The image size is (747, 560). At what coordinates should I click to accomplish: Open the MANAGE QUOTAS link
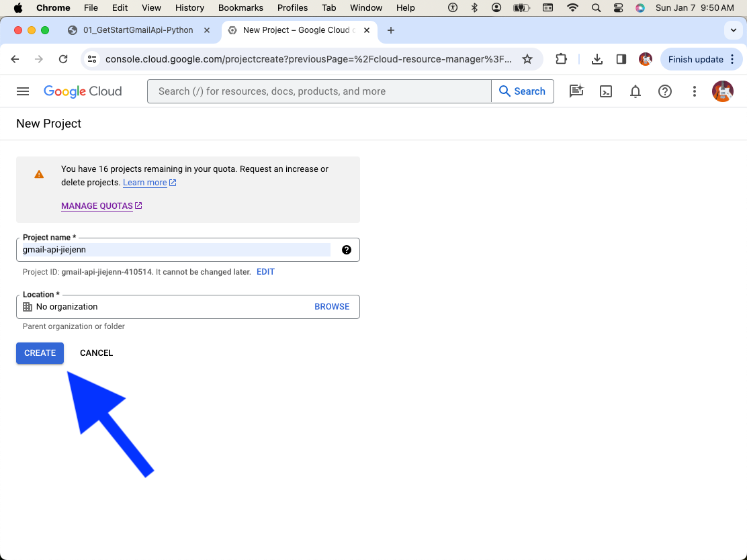pos(101,205)
